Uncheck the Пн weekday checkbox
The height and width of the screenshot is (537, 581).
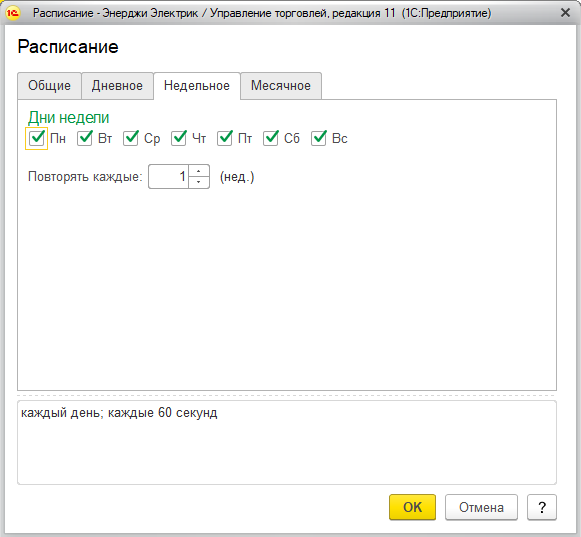click(36, 138)
